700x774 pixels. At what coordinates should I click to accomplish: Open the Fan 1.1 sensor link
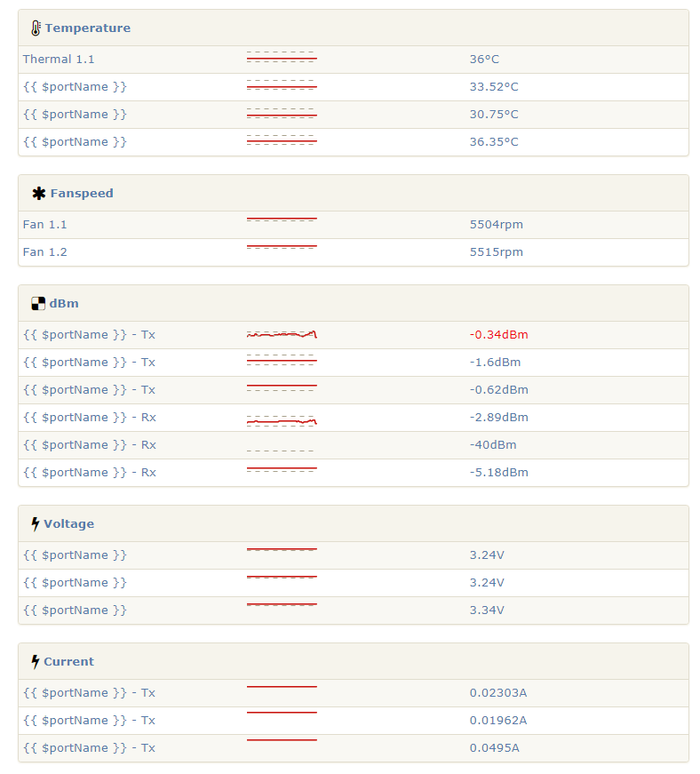[x=45, y=224]
